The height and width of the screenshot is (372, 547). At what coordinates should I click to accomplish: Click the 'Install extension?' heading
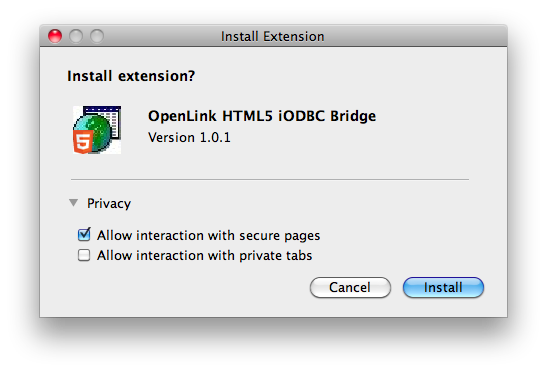click(131, 76)
